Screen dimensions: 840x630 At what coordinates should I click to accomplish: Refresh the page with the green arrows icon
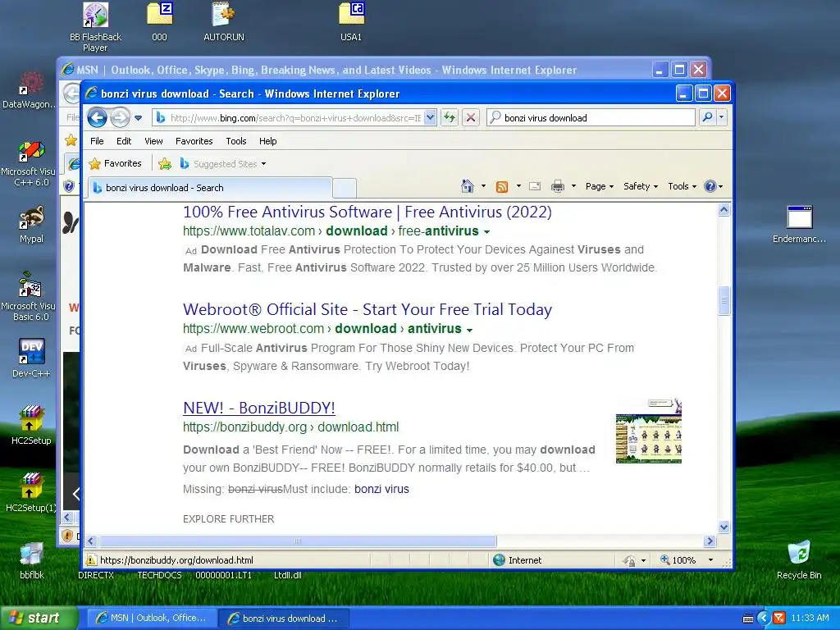click(x=450, y=117)
